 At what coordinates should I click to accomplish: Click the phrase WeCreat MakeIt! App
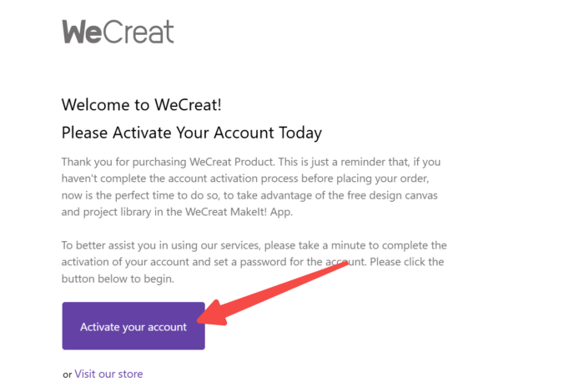pos(239,212)
